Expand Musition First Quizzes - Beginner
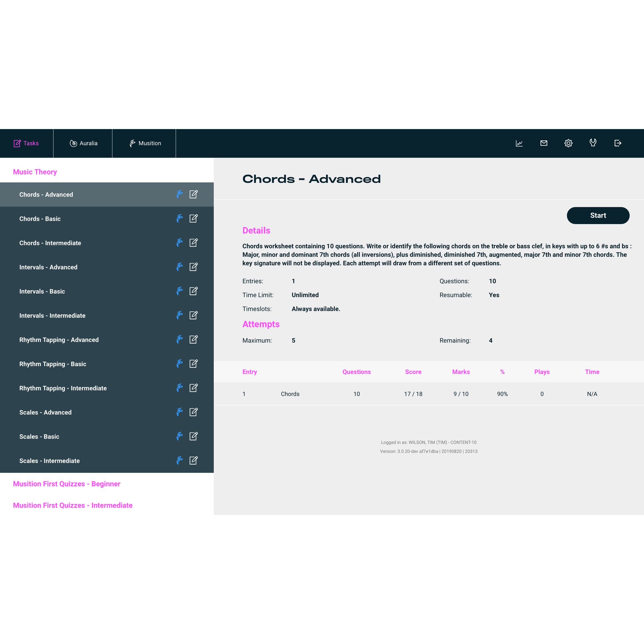 tap(67, 484)
